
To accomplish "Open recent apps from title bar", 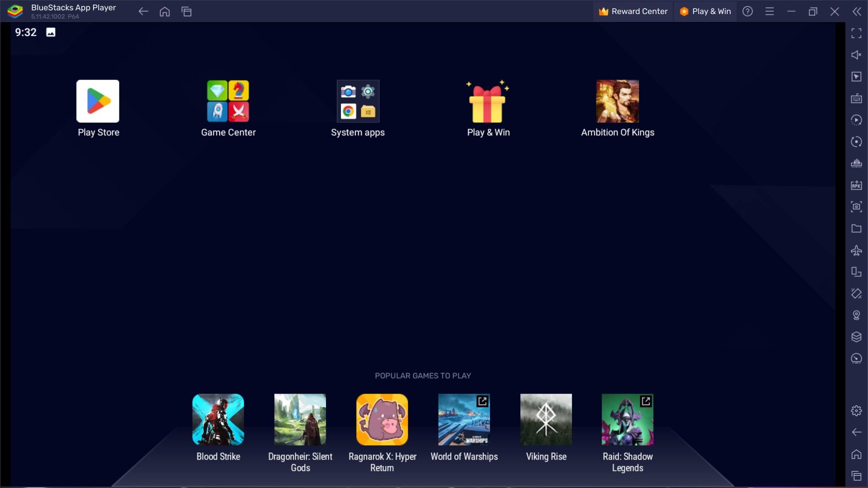I will coord(187,11).
